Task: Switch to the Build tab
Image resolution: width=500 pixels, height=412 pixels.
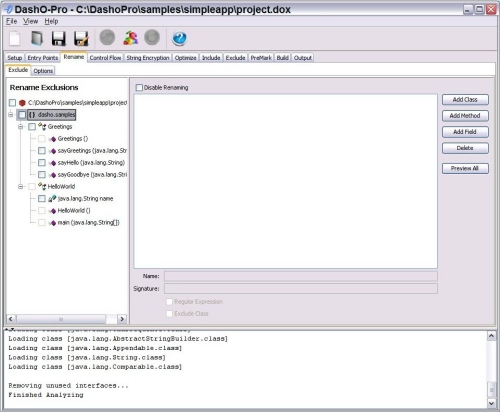Action: [x=282, y=58]
